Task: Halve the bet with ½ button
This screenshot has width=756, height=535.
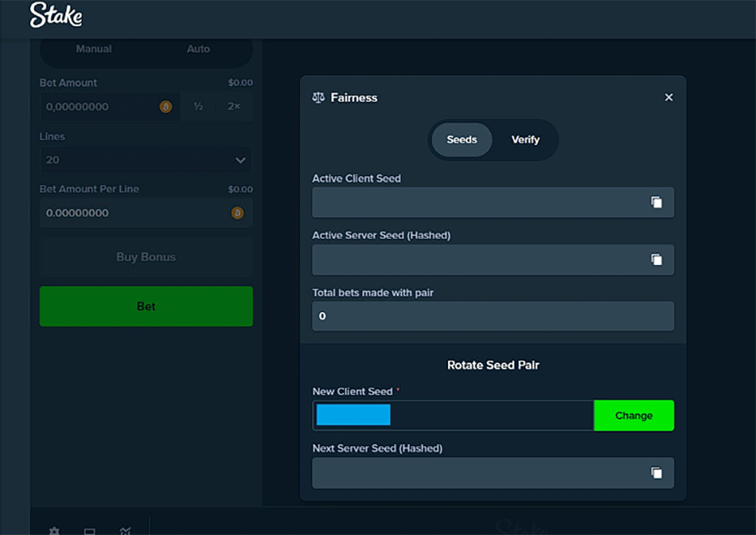Action: (x=198, y=107)
